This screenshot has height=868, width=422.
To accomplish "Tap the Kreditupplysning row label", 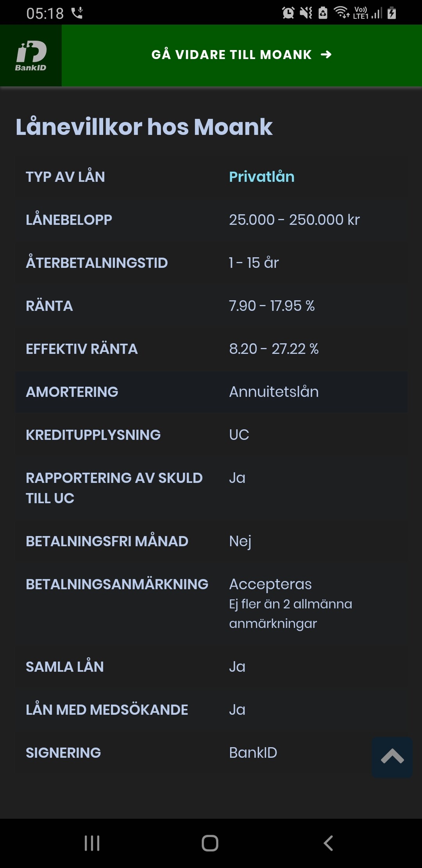I will pos(93,435).
